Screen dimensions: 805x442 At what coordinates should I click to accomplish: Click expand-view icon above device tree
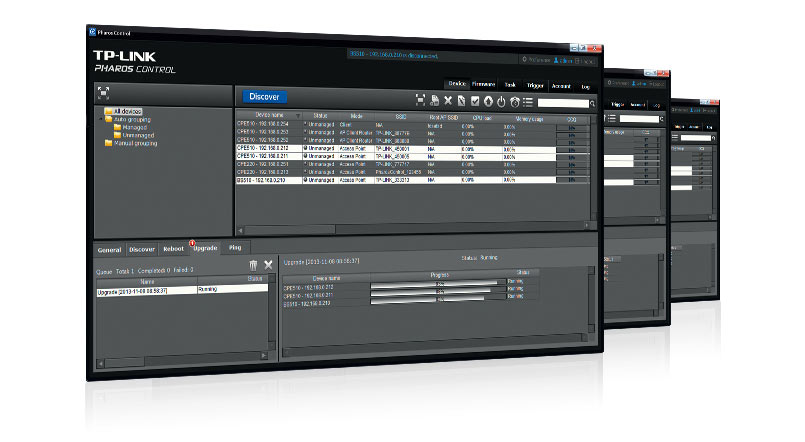point(103,92)
